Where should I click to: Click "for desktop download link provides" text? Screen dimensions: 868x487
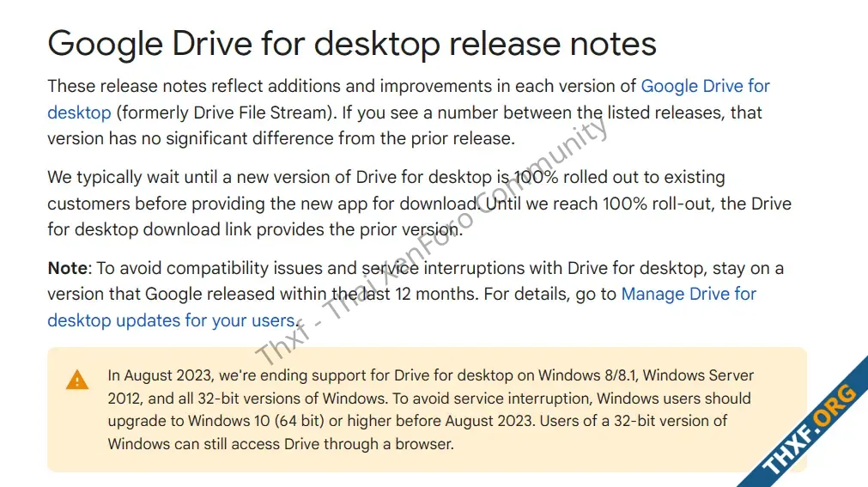tap(185, 229)
